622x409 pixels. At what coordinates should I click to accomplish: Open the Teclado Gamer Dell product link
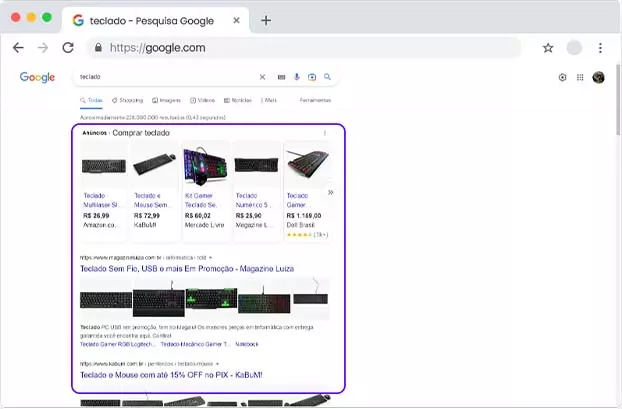pos(298,200)
